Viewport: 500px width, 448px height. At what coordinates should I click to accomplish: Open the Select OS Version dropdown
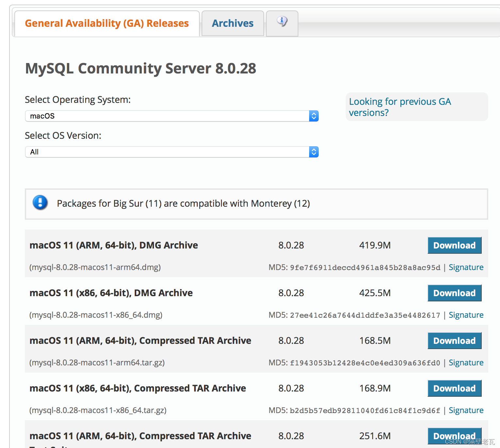pyautogui.click(x=172, y=152)
